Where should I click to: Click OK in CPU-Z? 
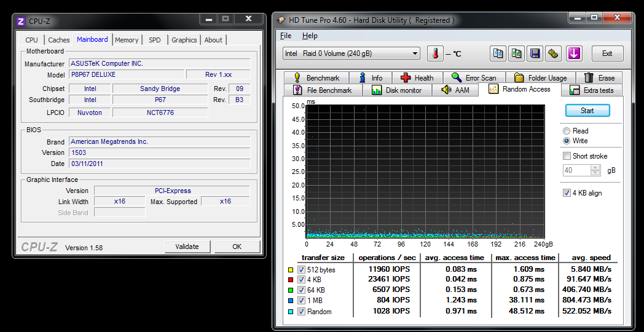pyautogui.click(x=237, y=247)
